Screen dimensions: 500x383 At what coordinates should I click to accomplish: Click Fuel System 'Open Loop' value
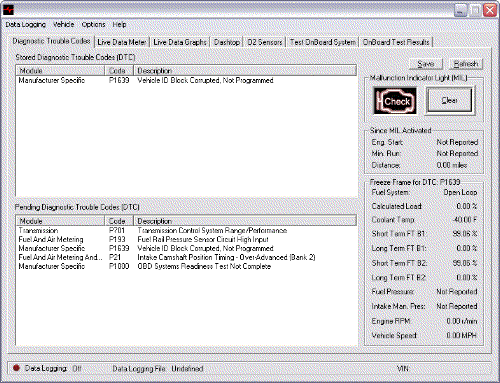coord(460,192)
